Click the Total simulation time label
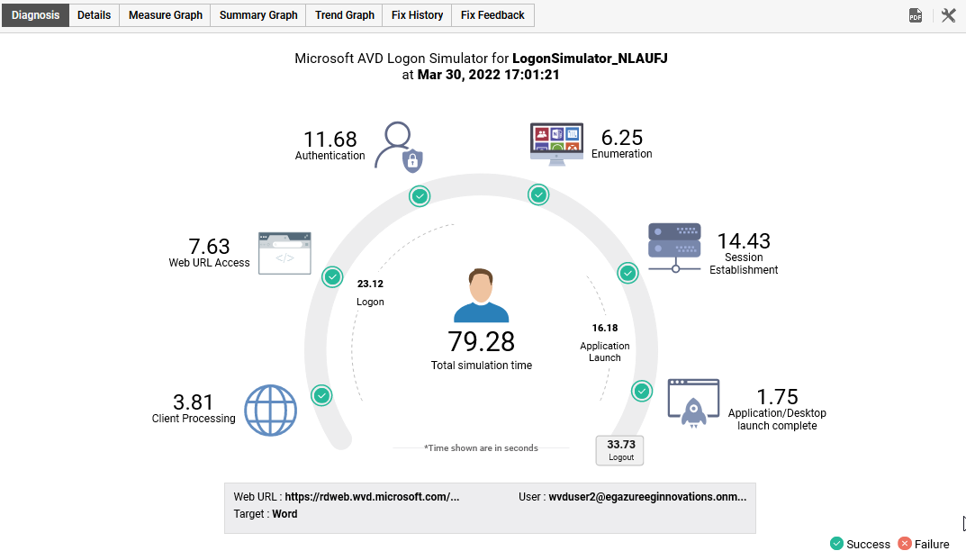The height and width of the screenshot is (560, 966). point(481,366)
